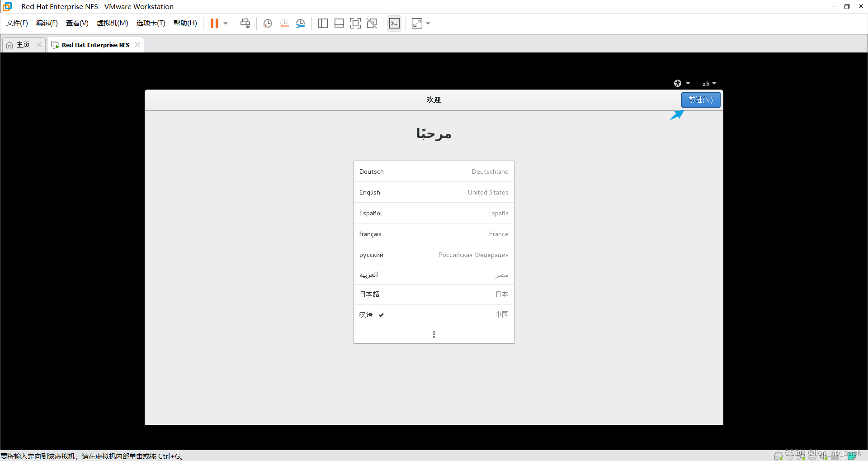Open the snapshot manager icon
The image size is (868, 461).
300,23
